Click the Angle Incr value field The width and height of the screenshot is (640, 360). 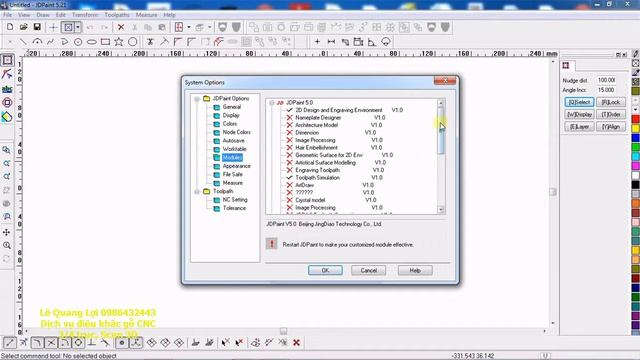coord(607,90)
